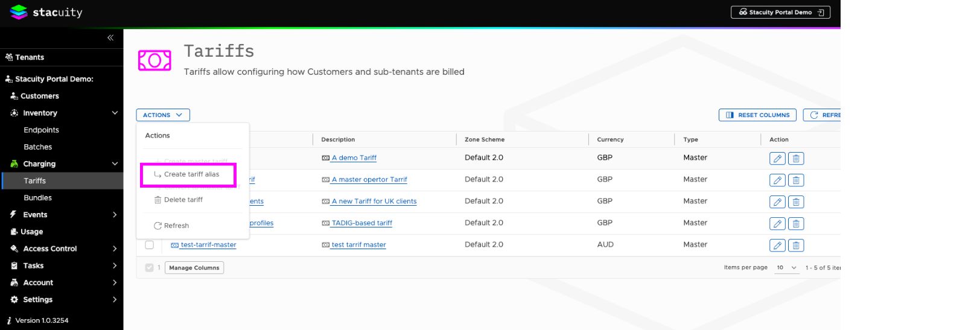
Task: Delete the new Tariff for UK clients row
Action: pyautogui.click(x=796, y=202)
